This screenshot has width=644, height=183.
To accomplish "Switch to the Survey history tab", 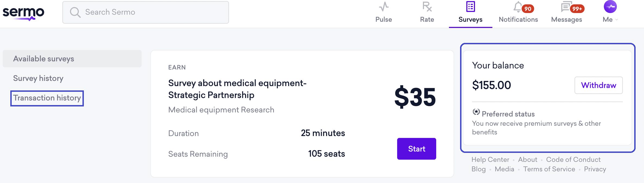I will (38, 78).
